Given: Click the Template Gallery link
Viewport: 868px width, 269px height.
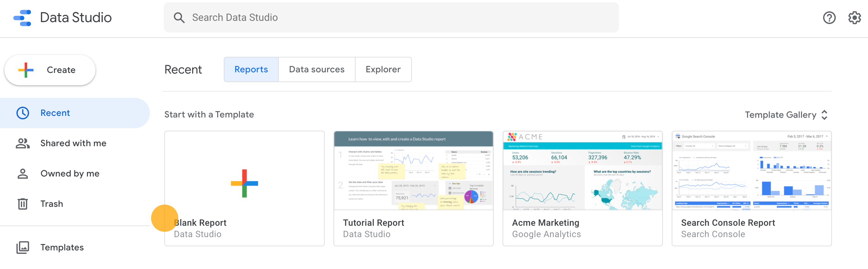Looking at the screenshot, I should coord(780,115).
